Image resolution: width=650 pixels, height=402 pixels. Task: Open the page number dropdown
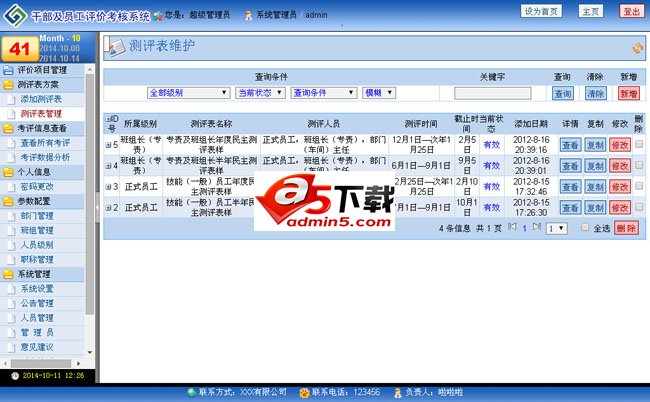(x=556, y=228)
